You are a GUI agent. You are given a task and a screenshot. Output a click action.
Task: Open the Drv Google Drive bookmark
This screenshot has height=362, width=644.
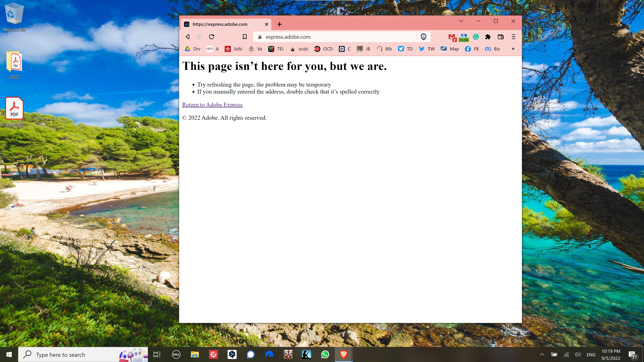click(193, 49)
